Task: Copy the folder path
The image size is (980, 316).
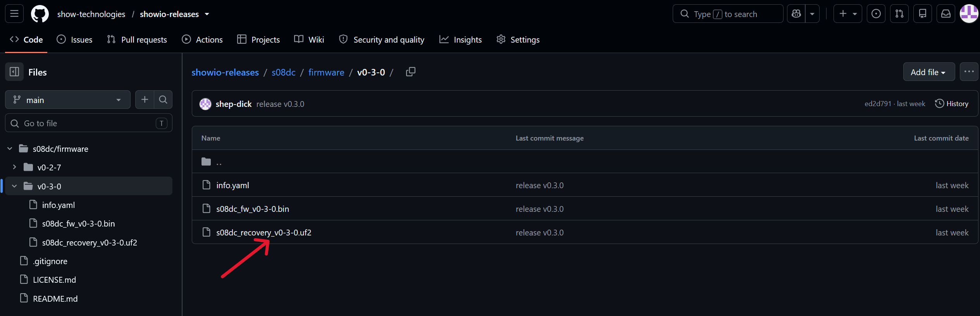Action: tap(410, 72)
